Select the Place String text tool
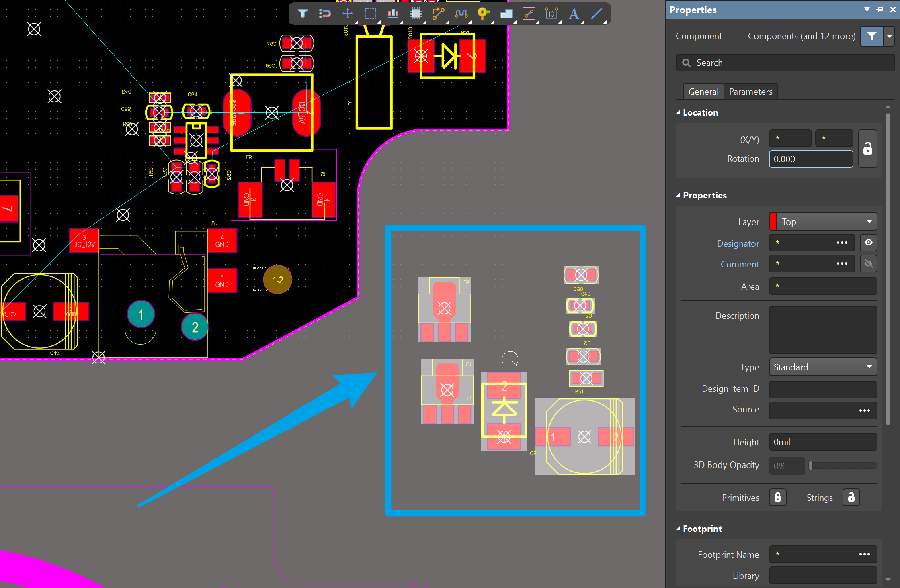Screen dimensions: 900x588 pos(574,14)
